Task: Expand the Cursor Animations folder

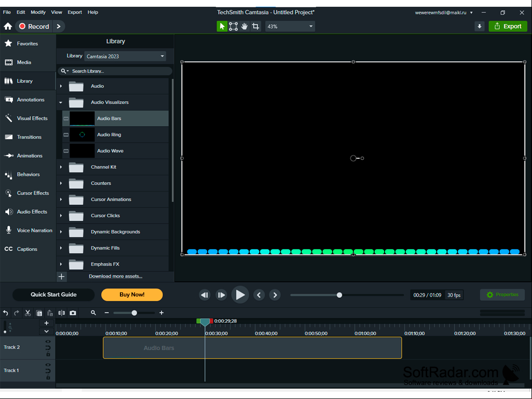Action: tap(61, 199)
